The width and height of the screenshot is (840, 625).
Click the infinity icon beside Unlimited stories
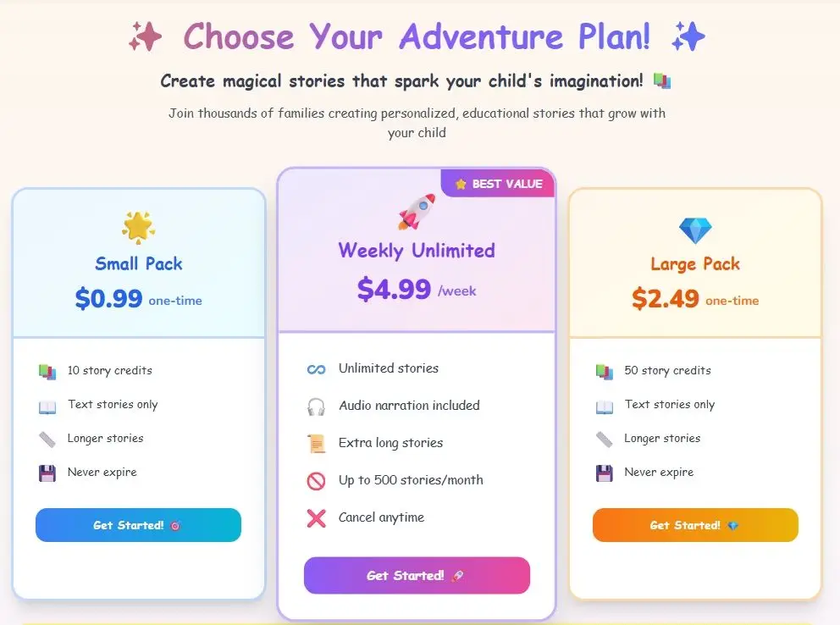(316, 369)
